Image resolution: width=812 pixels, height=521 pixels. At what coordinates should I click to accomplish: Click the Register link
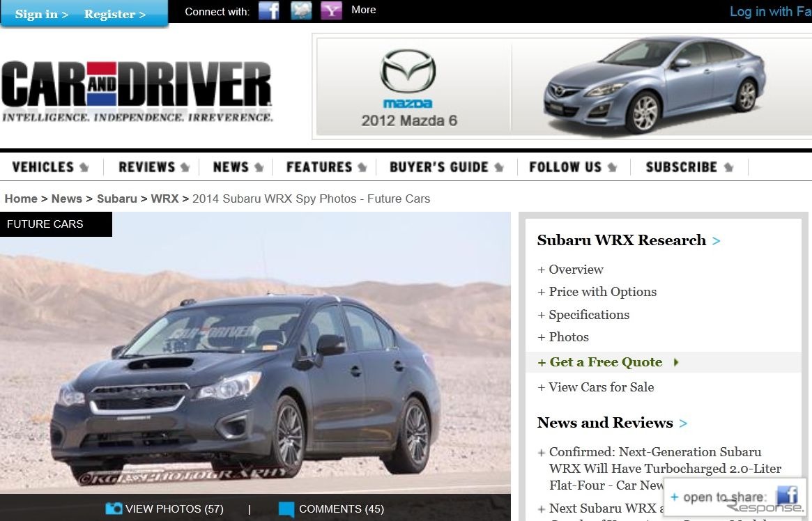pyautogui.click(x=115, y=14)
